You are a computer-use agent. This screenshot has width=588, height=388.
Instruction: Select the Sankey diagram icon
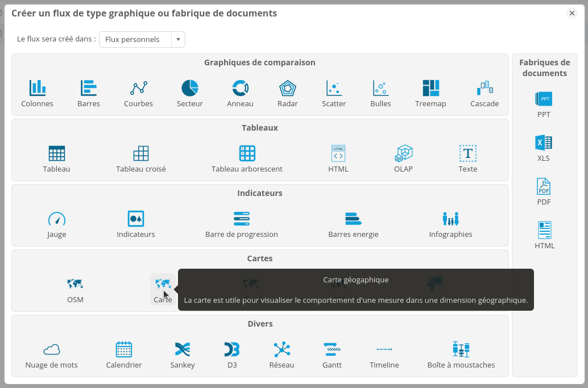(x=183, y=349)
